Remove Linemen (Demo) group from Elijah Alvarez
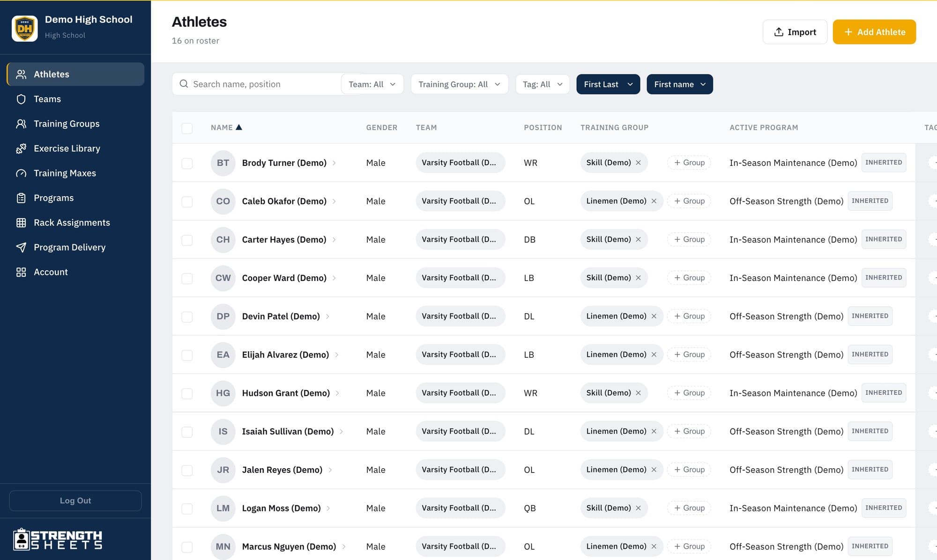The height and width of the screenshot is (560, 937). click(654, 354)
